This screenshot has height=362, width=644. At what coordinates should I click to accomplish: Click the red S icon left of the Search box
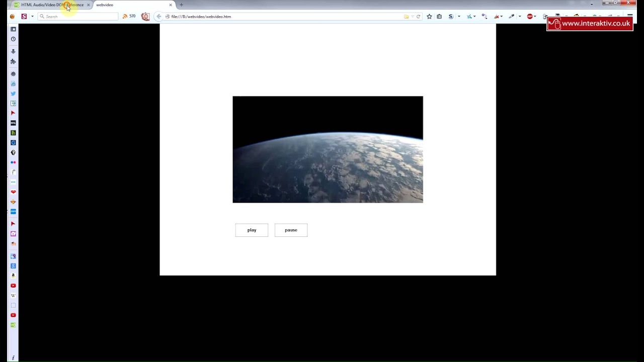click(24, 17)
